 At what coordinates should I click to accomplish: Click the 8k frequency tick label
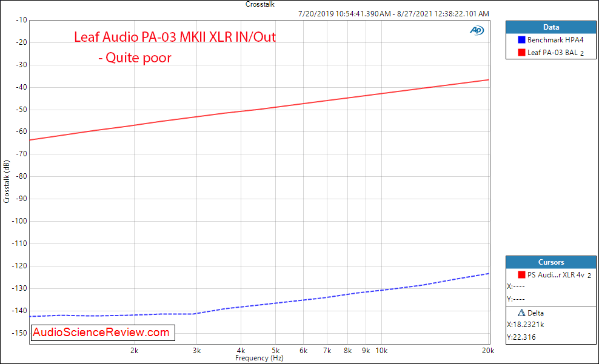point(347,351)
